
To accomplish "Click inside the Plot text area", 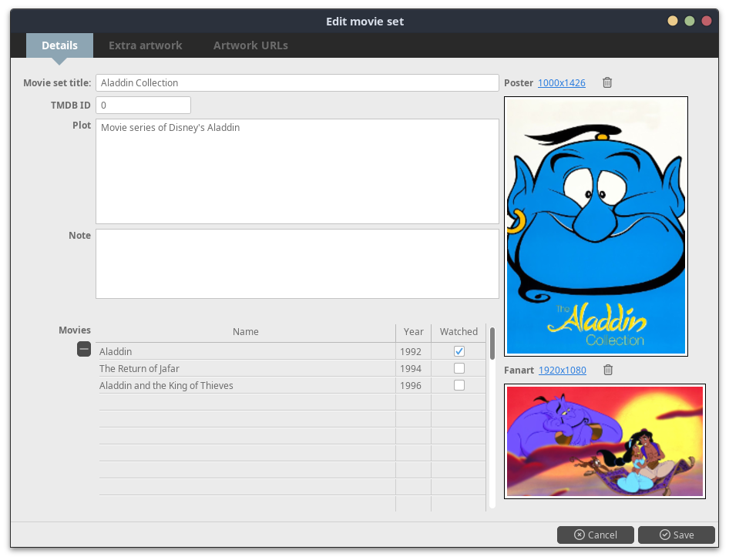I will coord(297,171).
